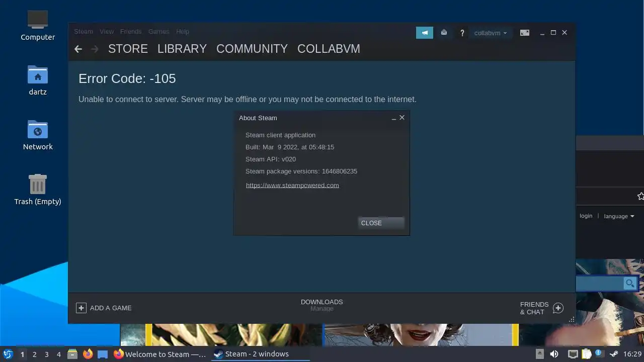Open the Help menu
Screen dimensions: 644x362
(183, 31)
